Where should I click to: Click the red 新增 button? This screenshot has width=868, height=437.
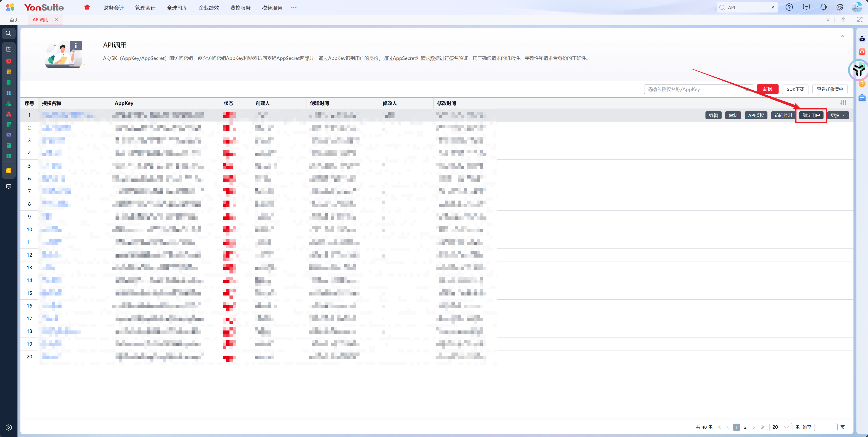tap(767, 89)
